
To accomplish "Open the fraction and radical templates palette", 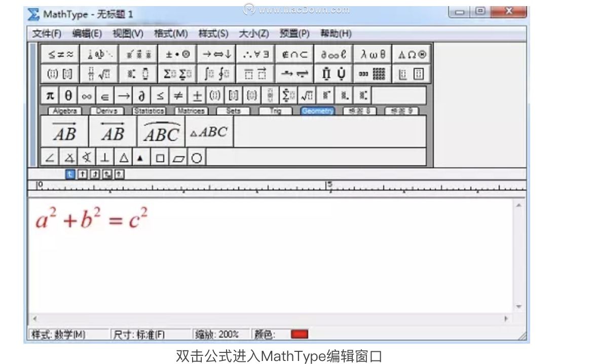I will tap(99, 74).
